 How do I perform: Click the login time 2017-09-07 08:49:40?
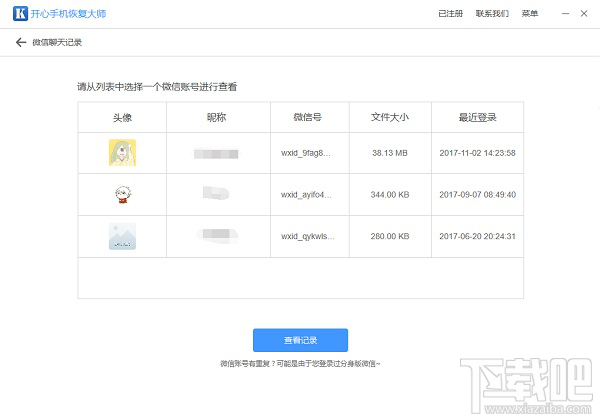[477, 194]
